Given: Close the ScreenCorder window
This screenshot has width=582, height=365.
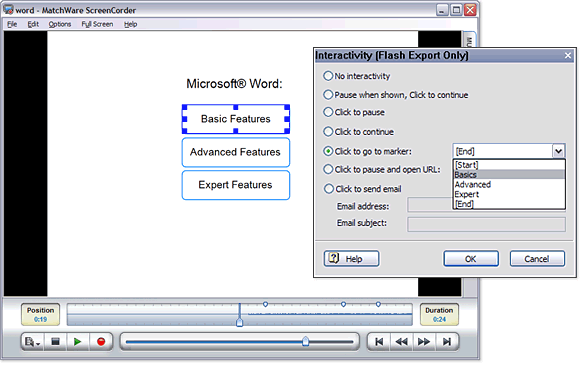Looking at the screenshot, I should pyautogui.click(x=470, y=10).
